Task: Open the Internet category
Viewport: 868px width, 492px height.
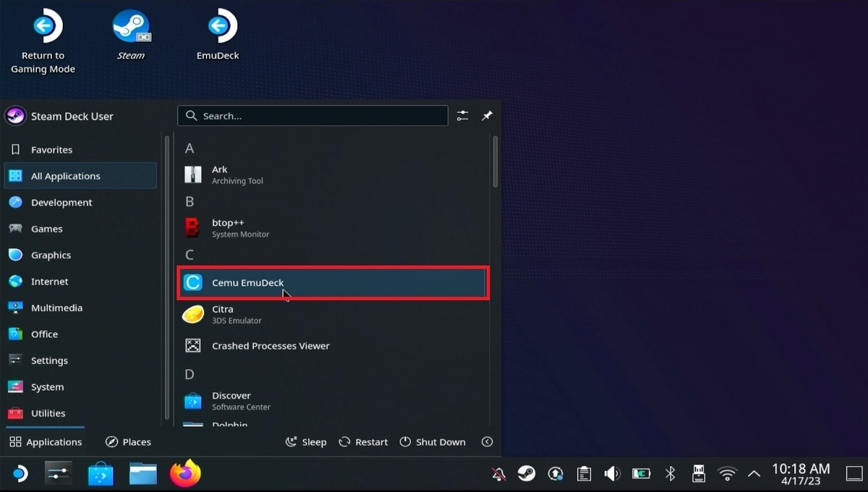Action: [80, 281]
